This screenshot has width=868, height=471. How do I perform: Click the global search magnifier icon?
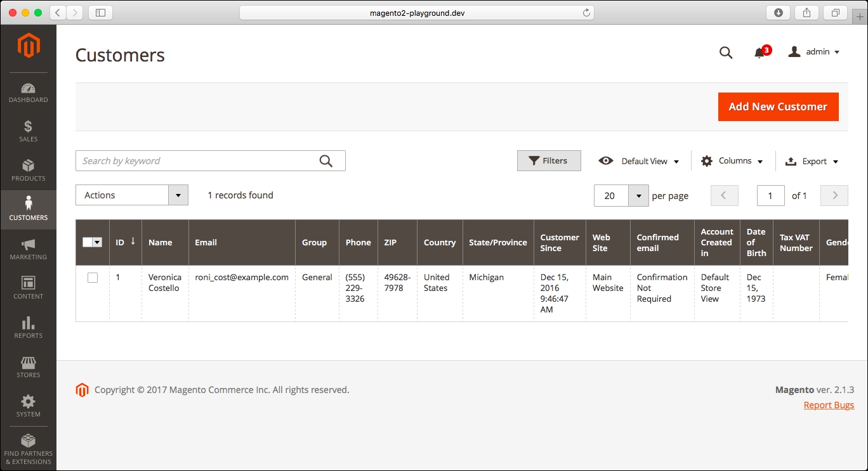(x=726, y=53)
